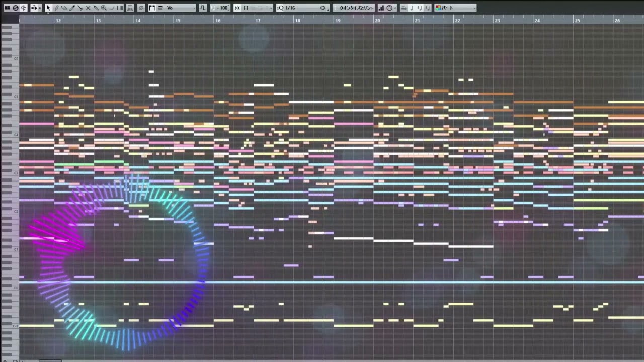
Task: Toggle Edit Active Part Only button
Action: coord(160,8)
